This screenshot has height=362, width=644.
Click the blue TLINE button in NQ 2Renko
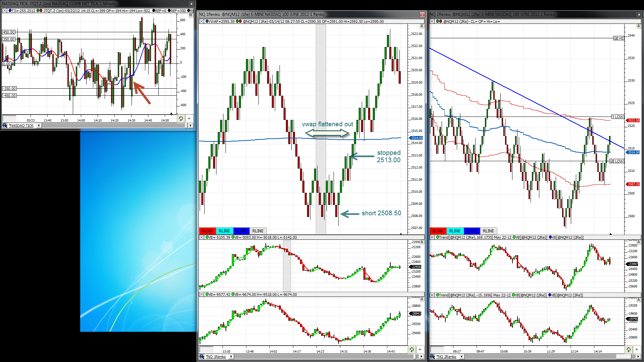click(x=472, y=231)
